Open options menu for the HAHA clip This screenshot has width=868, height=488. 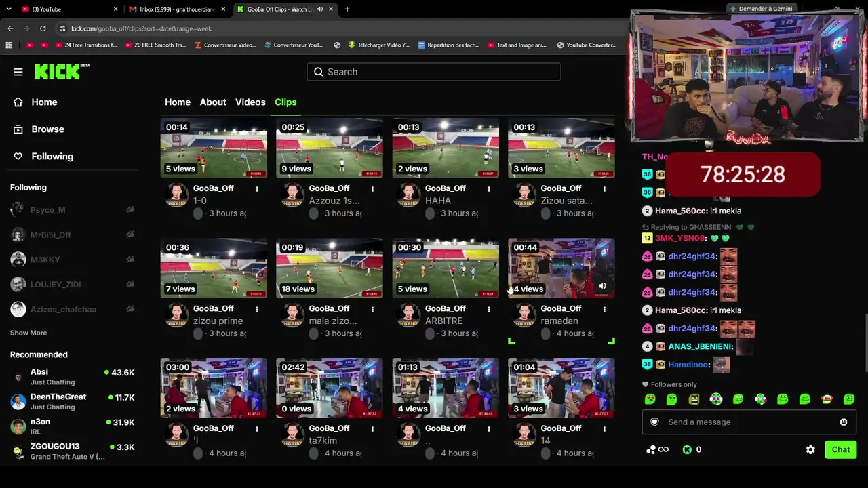coord(488,189)
